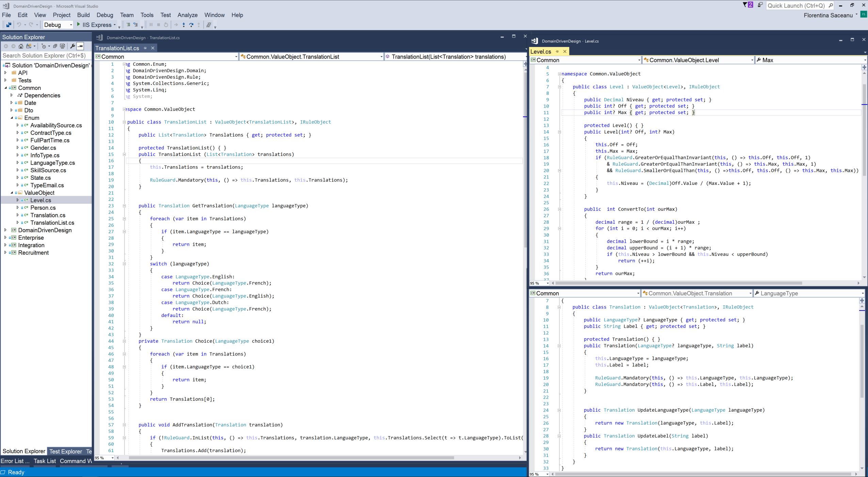Collapse the Enum folder in Solution Explorer
This screenshot has height=477, width=868.
(12, 118)
